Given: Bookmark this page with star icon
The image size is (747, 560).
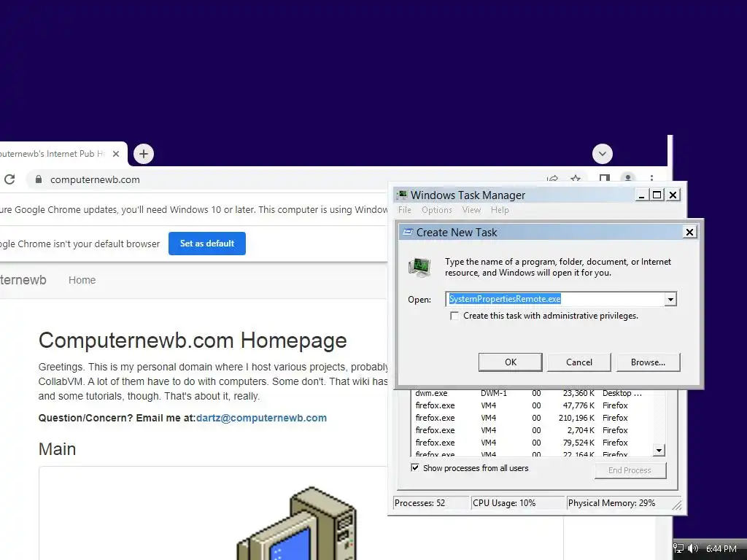Looking at the screenshot, I should coord(576,179).
